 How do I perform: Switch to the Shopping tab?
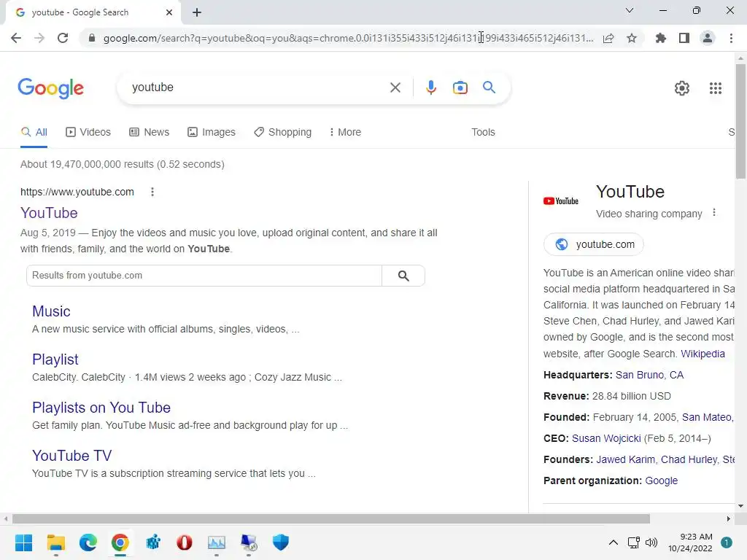[x=282, y=133]
